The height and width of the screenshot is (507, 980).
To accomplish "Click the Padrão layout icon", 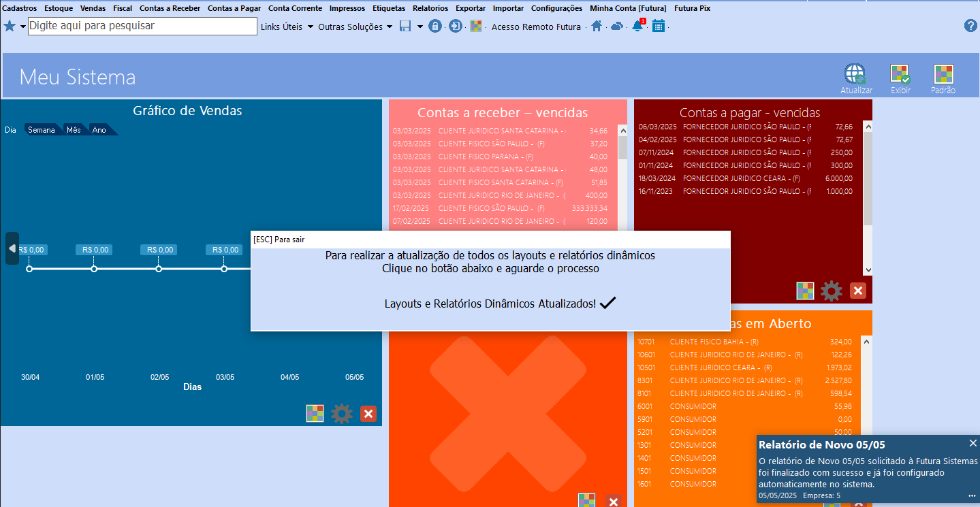I will (x=943, y=79).
